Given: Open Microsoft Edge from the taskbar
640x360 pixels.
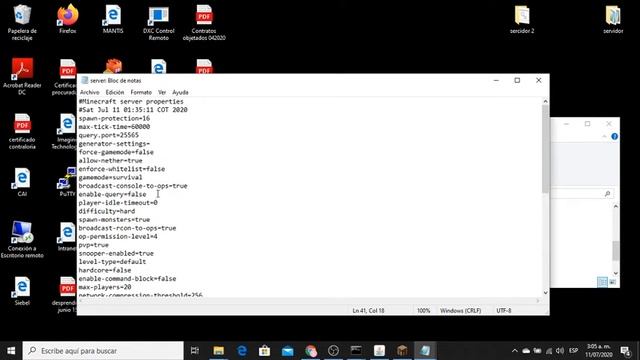Looking at the screenshot, I should [242, 351].
